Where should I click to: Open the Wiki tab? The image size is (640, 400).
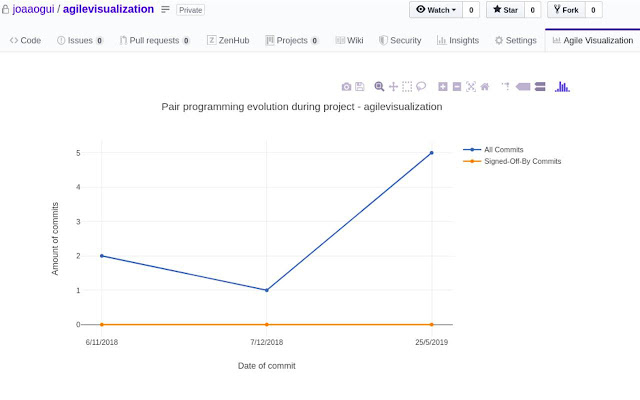click(x=349, y=40)
